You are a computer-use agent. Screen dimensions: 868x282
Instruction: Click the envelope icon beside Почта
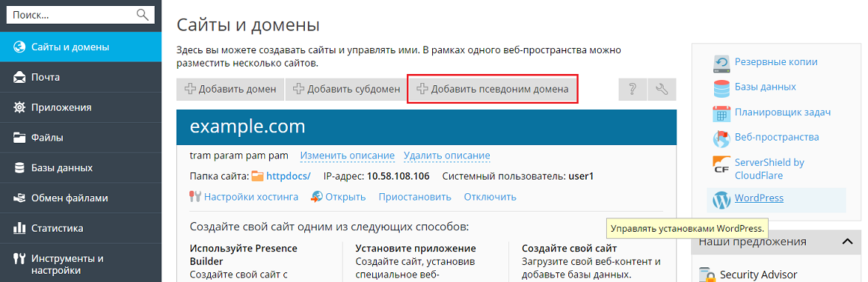pos(19,77)
